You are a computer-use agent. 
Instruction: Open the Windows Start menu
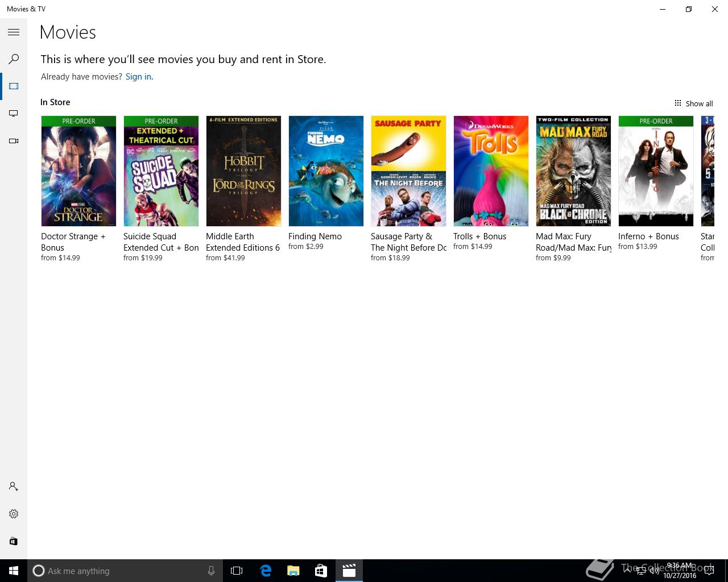[14, 571]
